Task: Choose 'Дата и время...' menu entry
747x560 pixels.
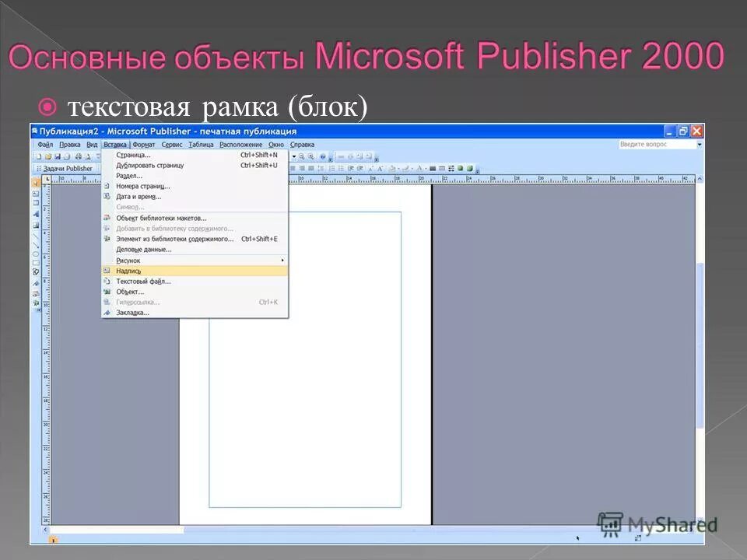Action: 195,197
